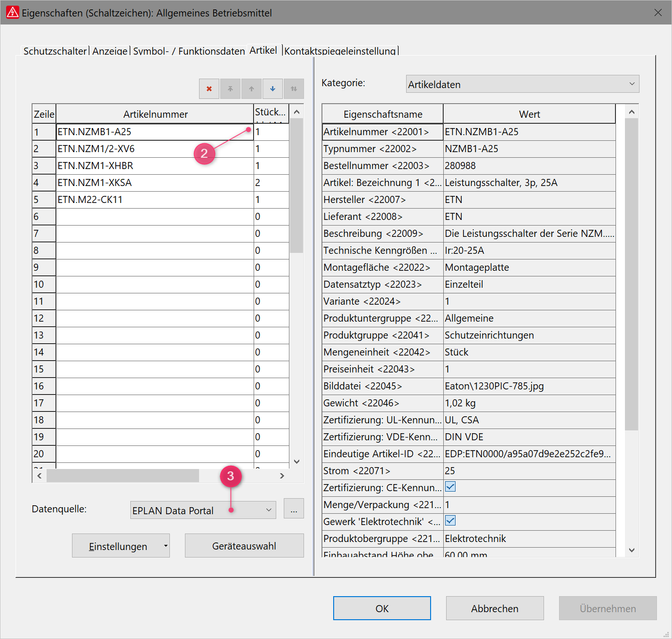Open the Kategorie dropdown showing Artikeldaten
The height and width of the screenshot is (639, 672).
522,84
